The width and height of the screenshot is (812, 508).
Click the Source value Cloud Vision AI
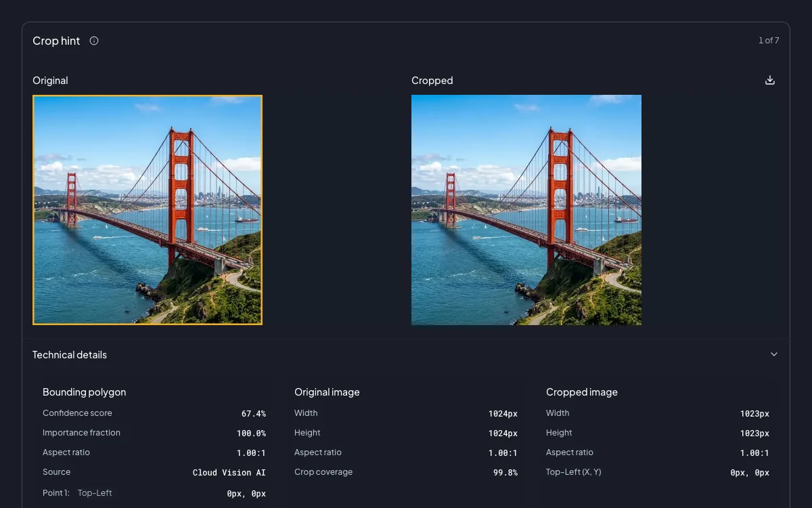[229, 473]
